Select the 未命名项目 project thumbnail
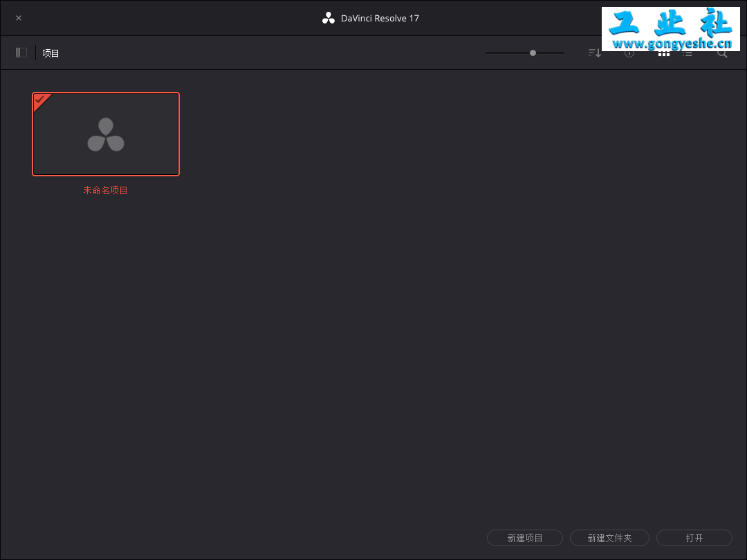The image size is (747, 560). (x=106, y=134)
